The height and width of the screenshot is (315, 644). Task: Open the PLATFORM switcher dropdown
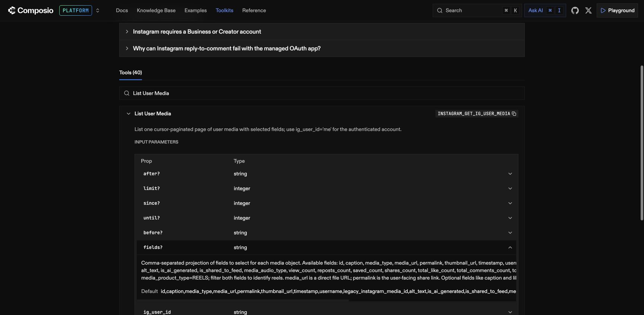click(x=80, y=10)
